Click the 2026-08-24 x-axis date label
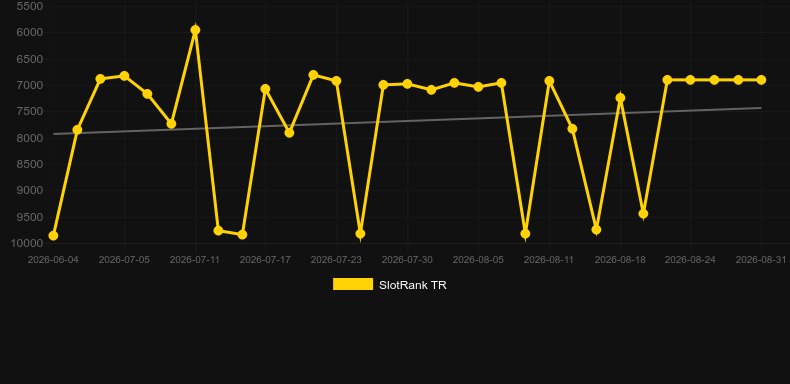 (x=690, y=260)
